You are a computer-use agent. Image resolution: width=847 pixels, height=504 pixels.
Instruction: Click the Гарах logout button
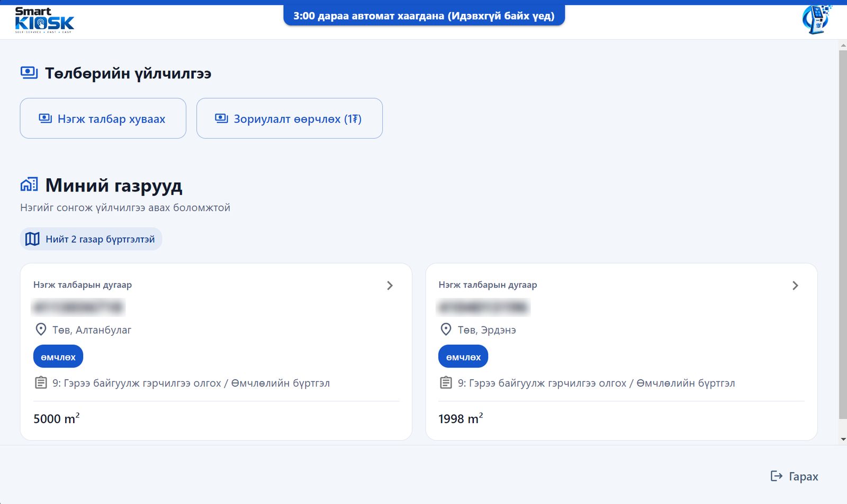click(x=794, y=476)
